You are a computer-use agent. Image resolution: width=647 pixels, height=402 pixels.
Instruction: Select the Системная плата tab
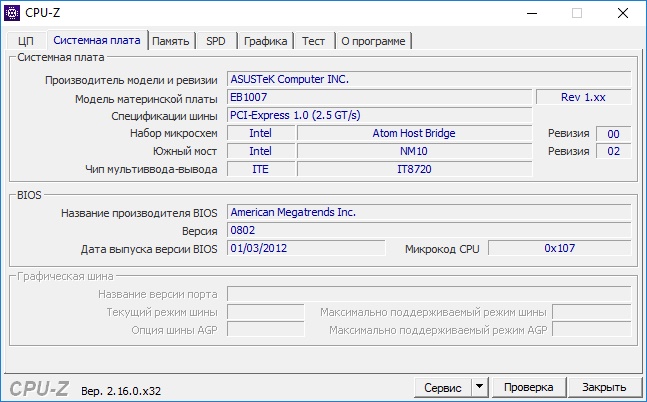[97, 40]
